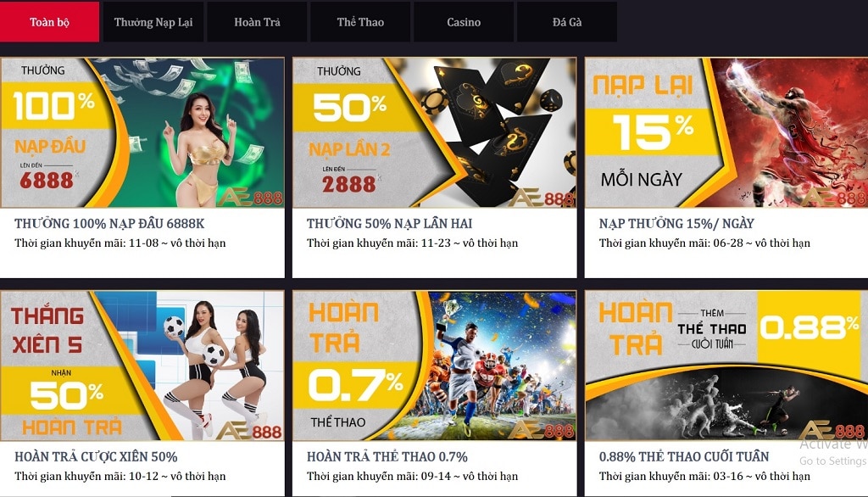This screenshot has width=868, height=497.
Task: Switch to Thưởng Nạp Lại tab
Action: point(153,21)
